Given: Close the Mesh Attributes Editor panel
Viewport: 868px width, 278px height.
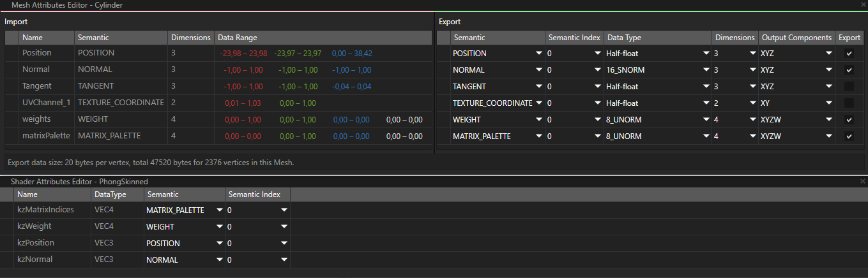Looking at the screenshot, I should tap(863, 5).
